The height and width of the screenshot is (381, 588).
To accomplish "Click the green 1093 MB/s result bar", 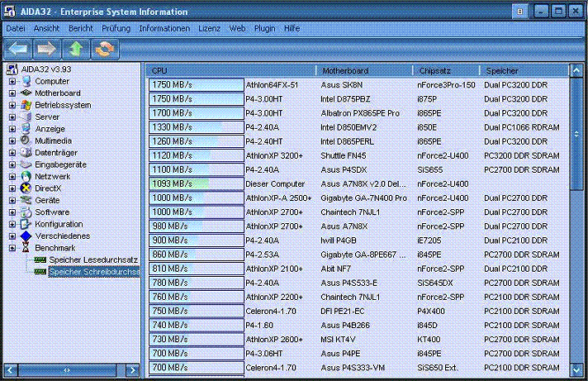I will (196, 184).
